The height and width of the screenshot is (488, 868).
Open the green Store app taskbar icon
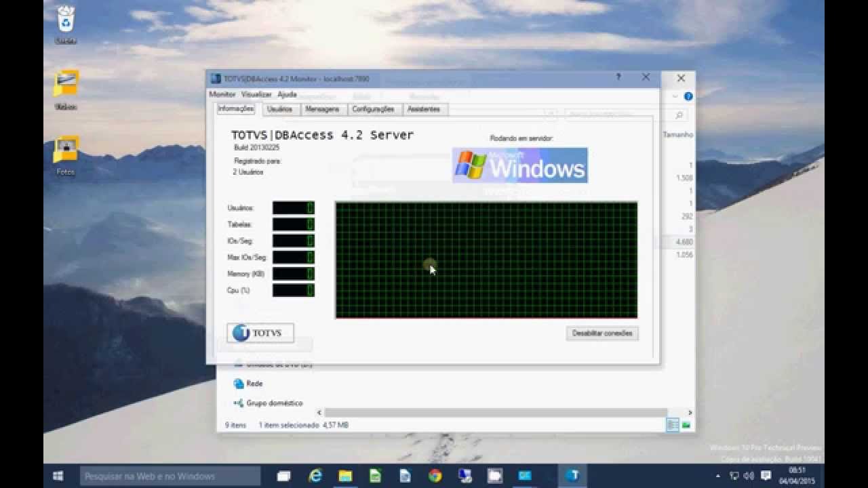[375, 476]
